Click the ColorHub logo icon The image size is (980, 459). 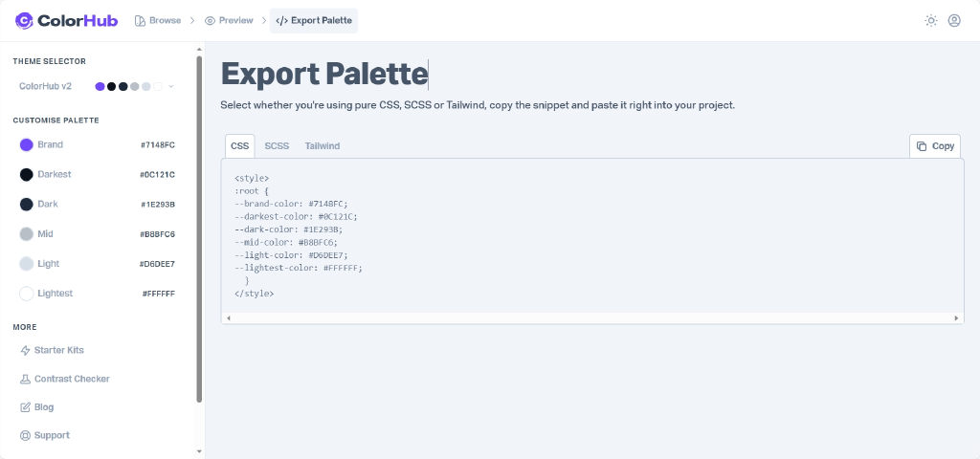24,20
